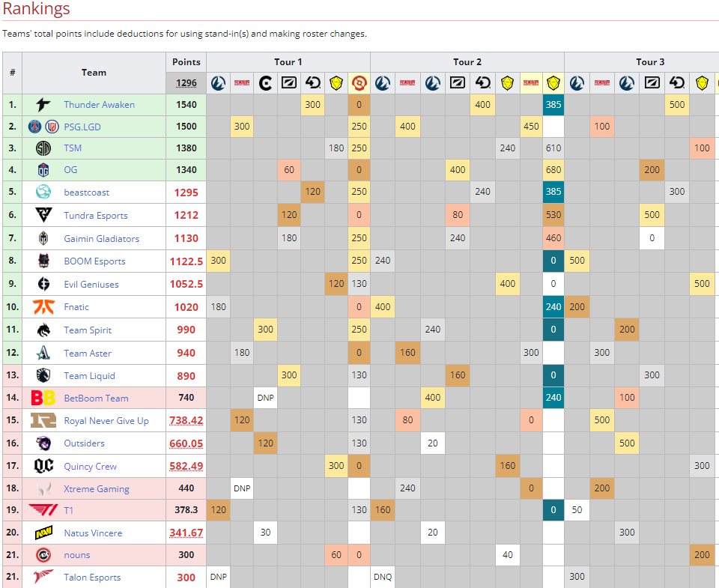Click the black C league icon in Tour 1
719x588 pixels.
pyautogui.click(x=265, y=83)
